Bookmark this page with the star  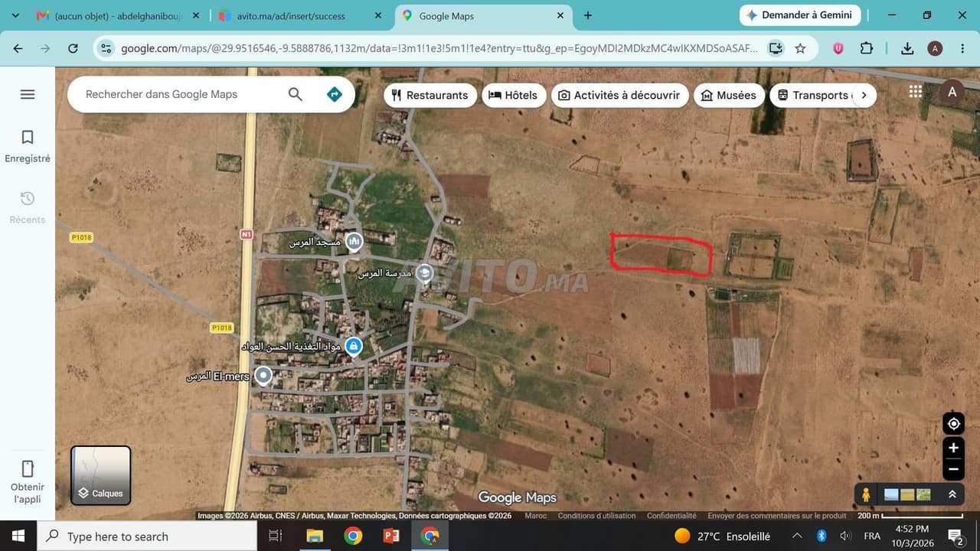click(x=800, y=48)
